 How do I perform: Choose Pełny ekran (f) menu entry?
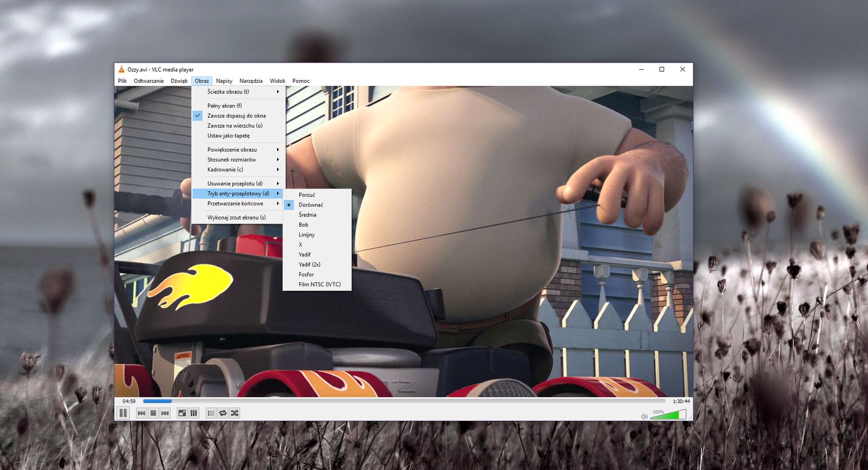coord(238,106)
